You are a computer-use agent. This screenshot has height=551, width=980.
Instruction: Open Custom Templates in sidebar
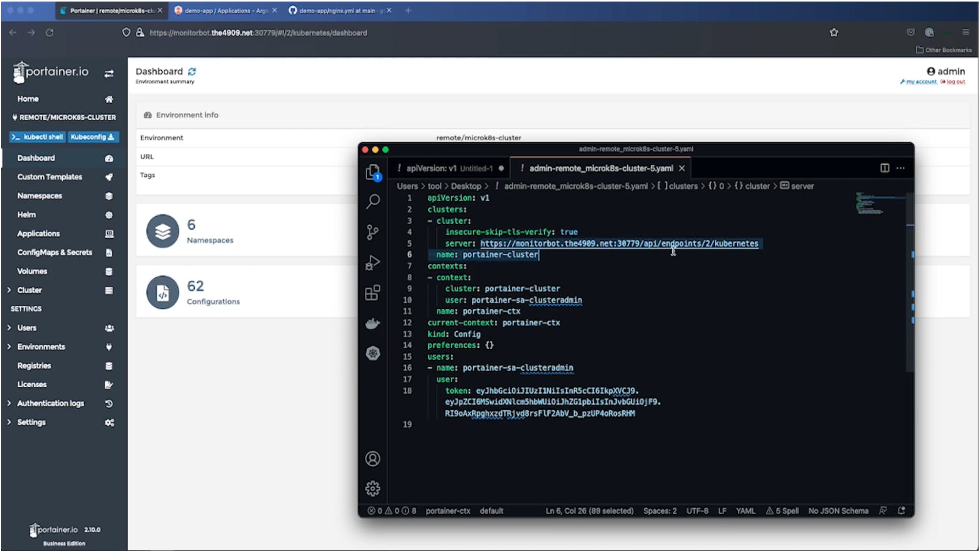(x=63, y=177)
